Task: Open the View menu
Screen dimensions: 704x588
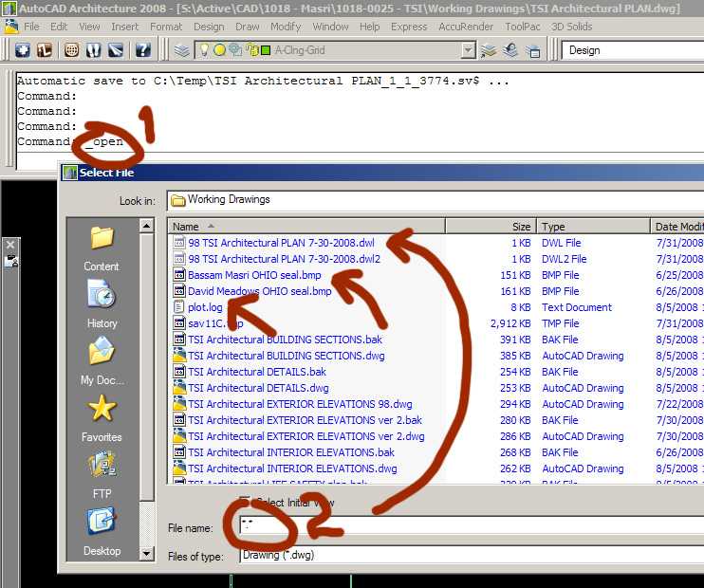Action: [x=89, y=27]
